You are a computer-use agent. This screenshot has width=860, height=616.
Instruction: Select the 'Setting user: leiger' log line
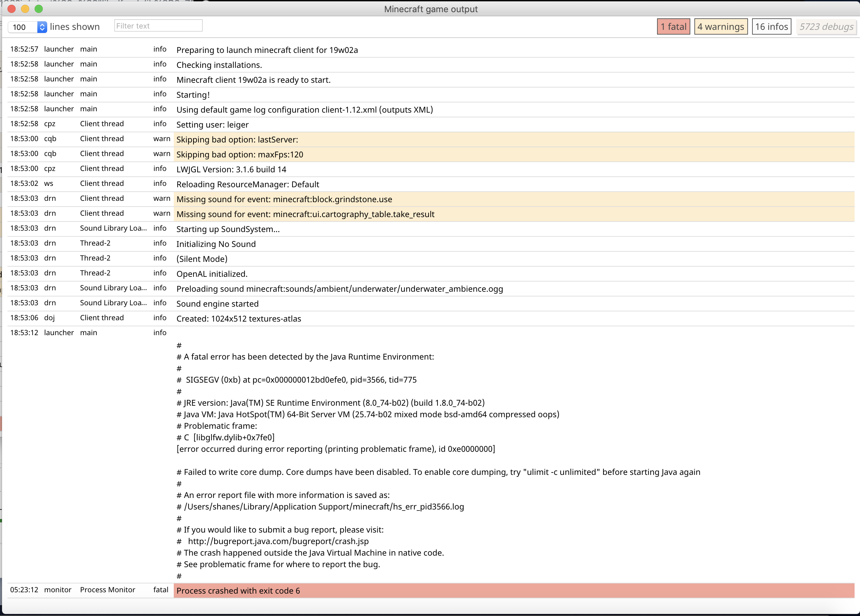click(212, 125)
